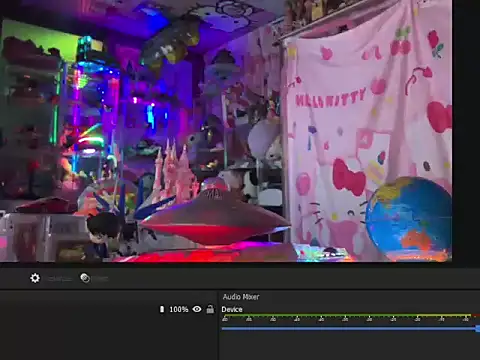Select the Audio Mixer panel title

241,297
